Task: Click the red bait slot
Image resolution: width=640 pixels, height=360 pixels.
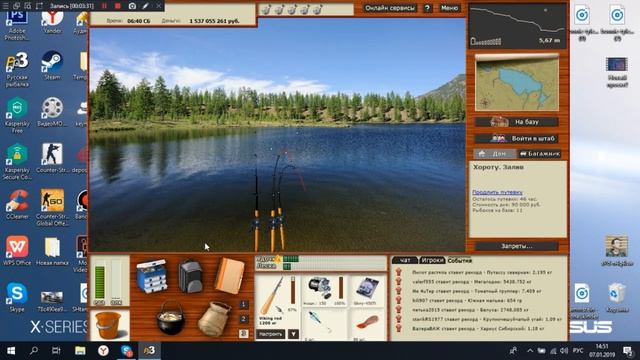Action: (x=367, y=325)
